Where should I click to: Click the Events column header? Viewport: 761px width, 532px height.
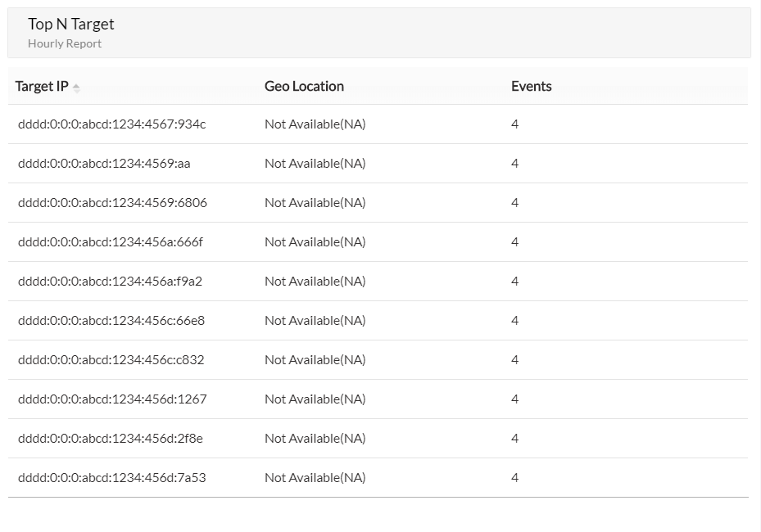pos(531,86)
